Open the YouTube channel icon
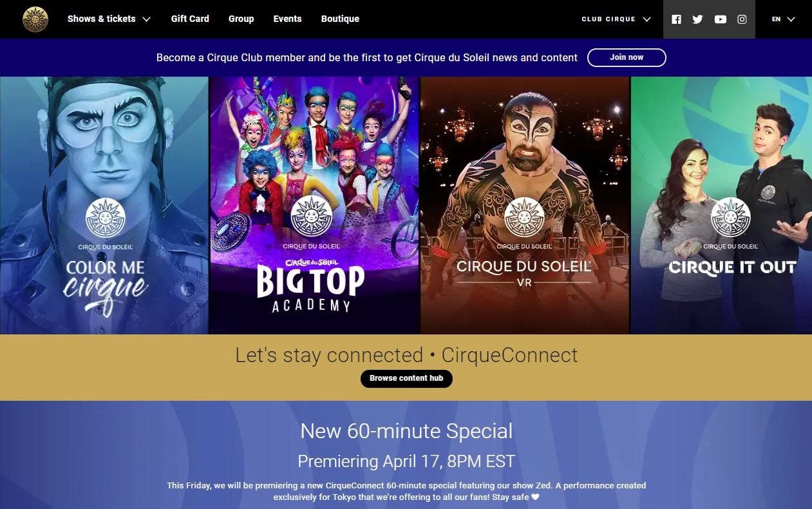The height and width of the screenshot is (509, 812). point(721,19)
